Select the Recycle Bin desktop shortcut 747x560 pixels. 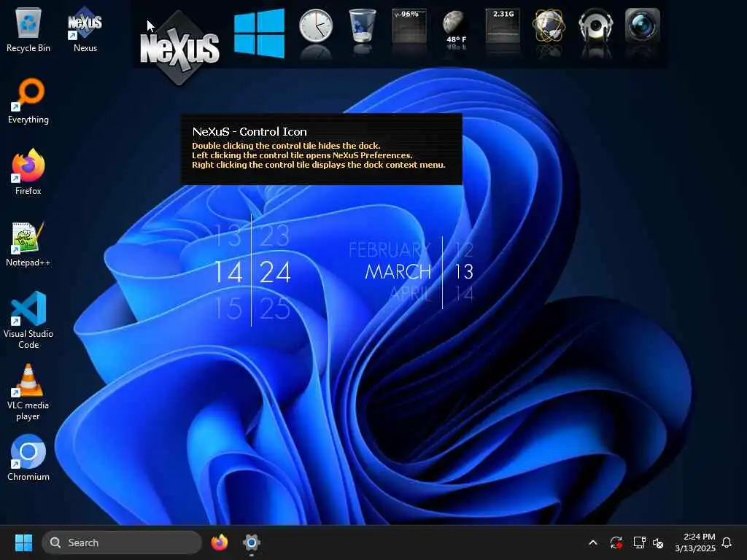pos(28,29)
